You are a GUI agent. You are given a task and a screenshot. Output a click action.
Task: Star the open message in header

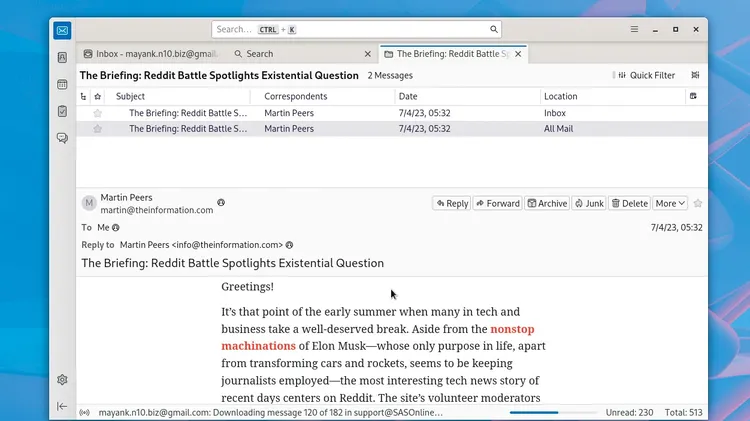click(698, 203)
